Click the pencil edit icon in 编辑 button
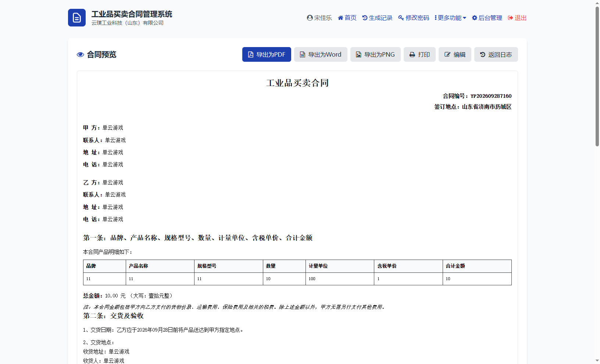 [447, 54]
